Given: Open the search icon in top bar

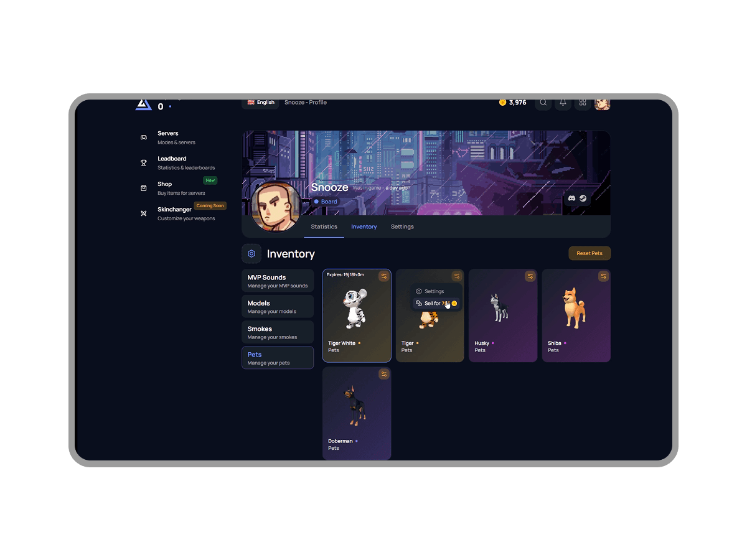Looking at the screenshot, I should tap(543, 103).
